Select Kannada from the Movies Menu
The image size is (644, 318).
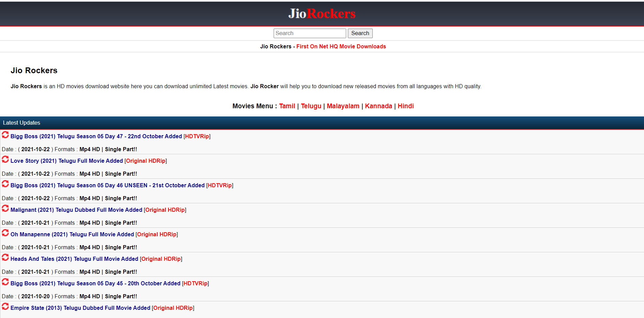click(x=378, y=106)
